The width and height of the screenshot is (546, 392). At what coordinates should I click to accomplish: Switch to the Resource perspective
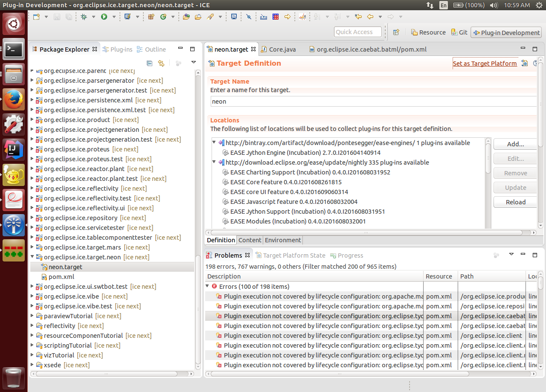[428, 32]
